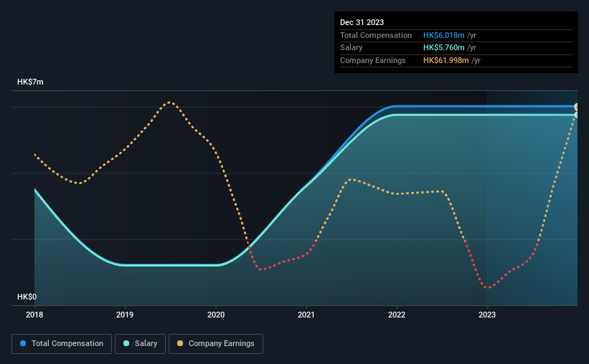
Task: Select the 2020 x-axis label
Action: point(216,315)
